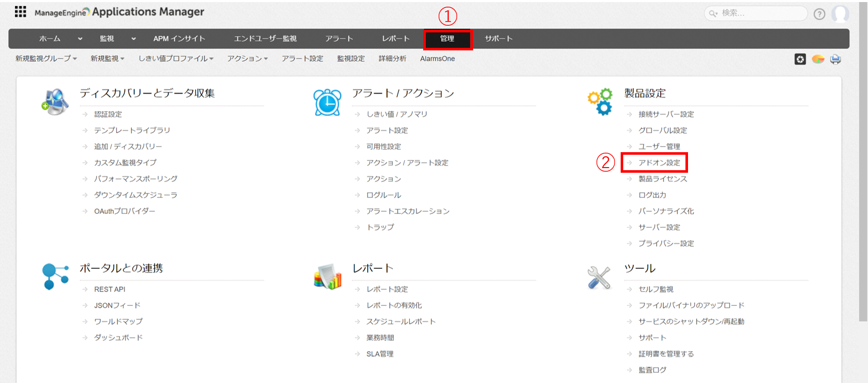868x383 pixels.
Task: Open the カスタム監視タイプ link
Action: point(125,162)
